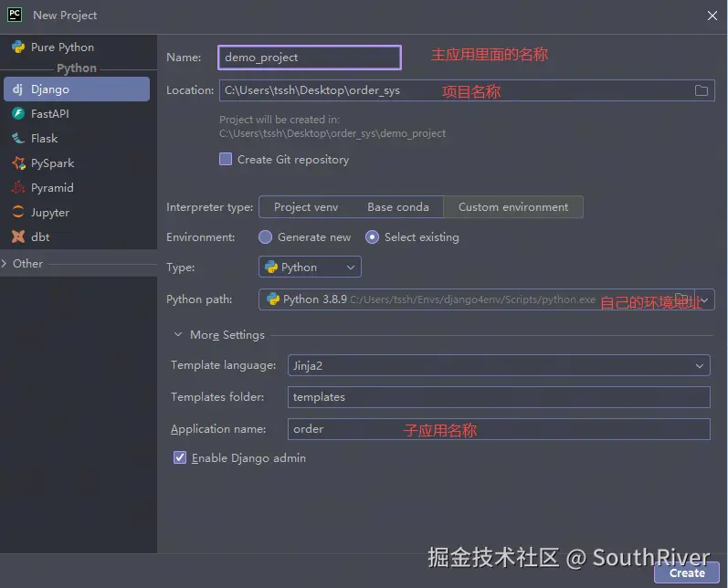Uncheck Enable Django admin checkbox

[180, 457]
